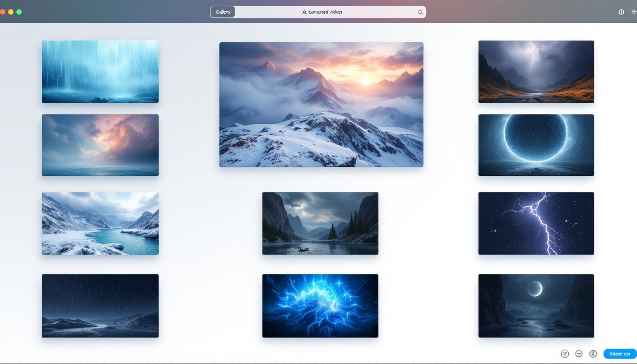
Task: Open the snowy mountain sunrise video
Action: coord(321,104)
